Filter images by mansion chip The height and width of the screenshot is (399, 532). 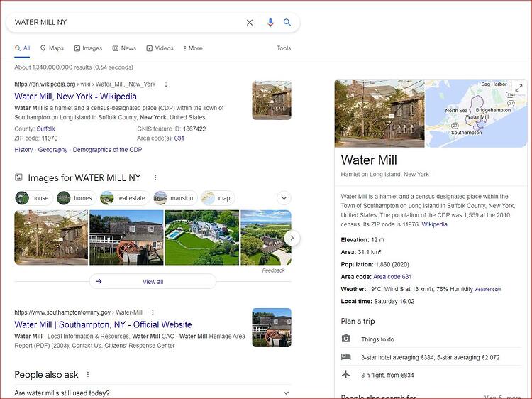click(x=174, y=198)
